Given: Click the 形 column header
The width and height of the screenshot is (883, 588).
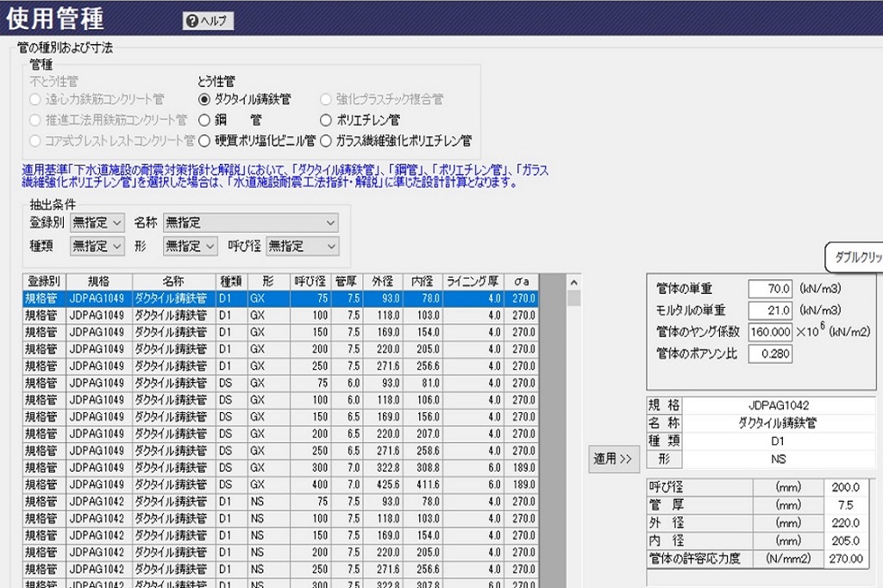Looking at the screenshot, I should tap(268, 282).
